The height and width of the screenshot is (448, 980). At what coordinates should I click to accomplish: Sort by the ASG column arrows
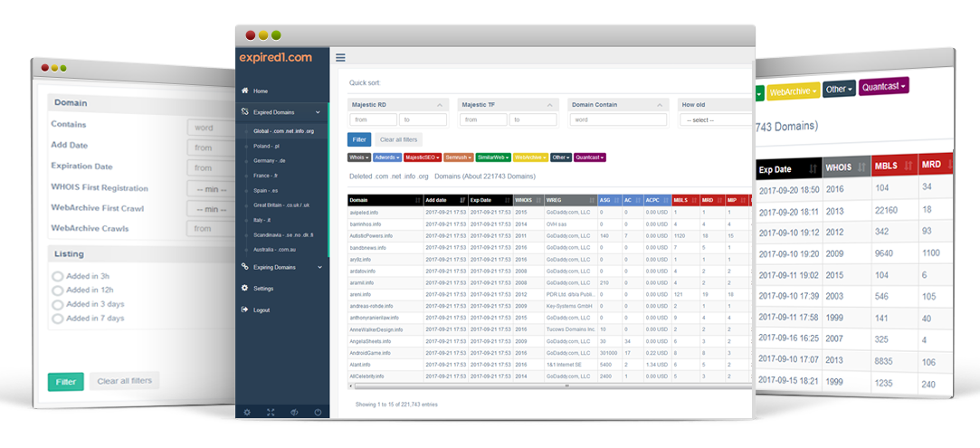pos(616,201)
